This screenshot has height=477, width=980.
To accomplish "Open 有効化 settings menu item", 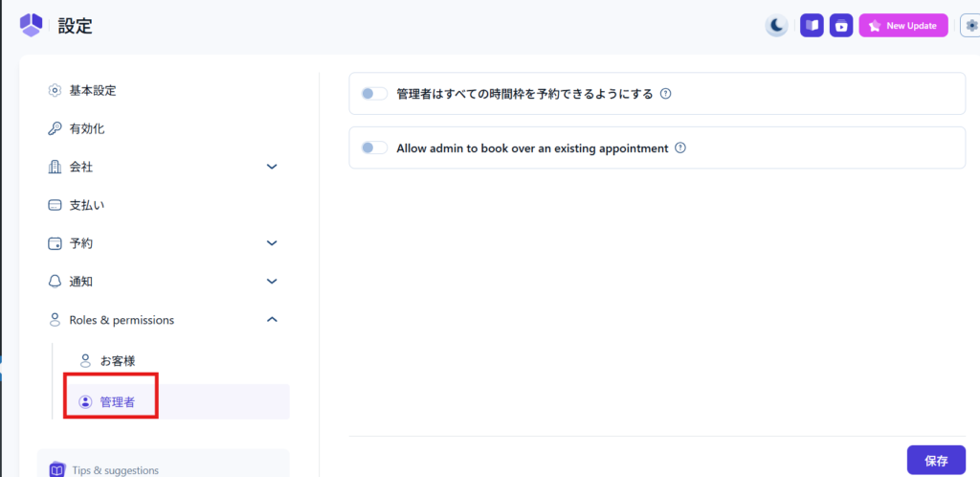I will coord(86,128).
